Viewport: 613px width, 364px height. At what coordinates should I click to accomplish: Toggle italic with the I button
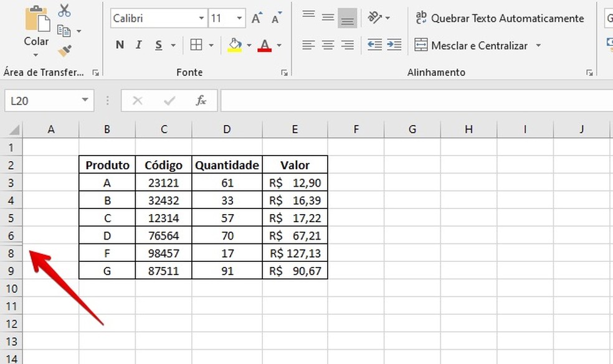point(138,45)
